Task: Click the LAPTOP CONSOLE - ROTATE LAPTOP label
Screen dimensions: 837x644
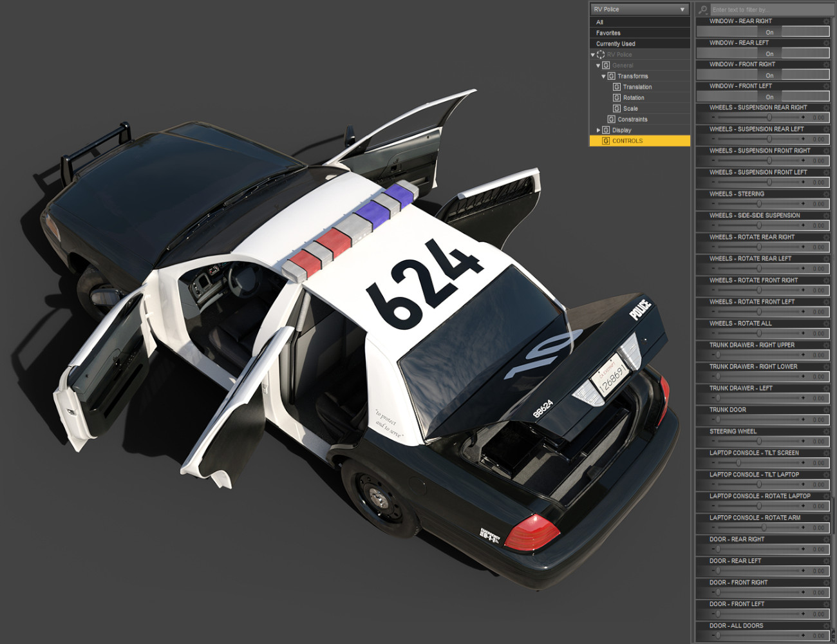Action: click(x=760, y=496)
